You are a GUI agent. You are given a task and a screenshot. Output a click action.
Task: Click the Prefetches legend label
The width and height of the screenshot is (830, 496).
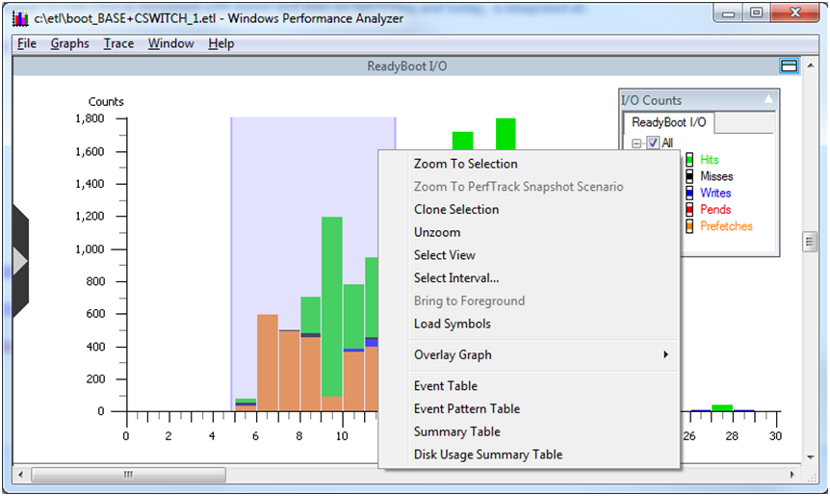click(726, 226)
